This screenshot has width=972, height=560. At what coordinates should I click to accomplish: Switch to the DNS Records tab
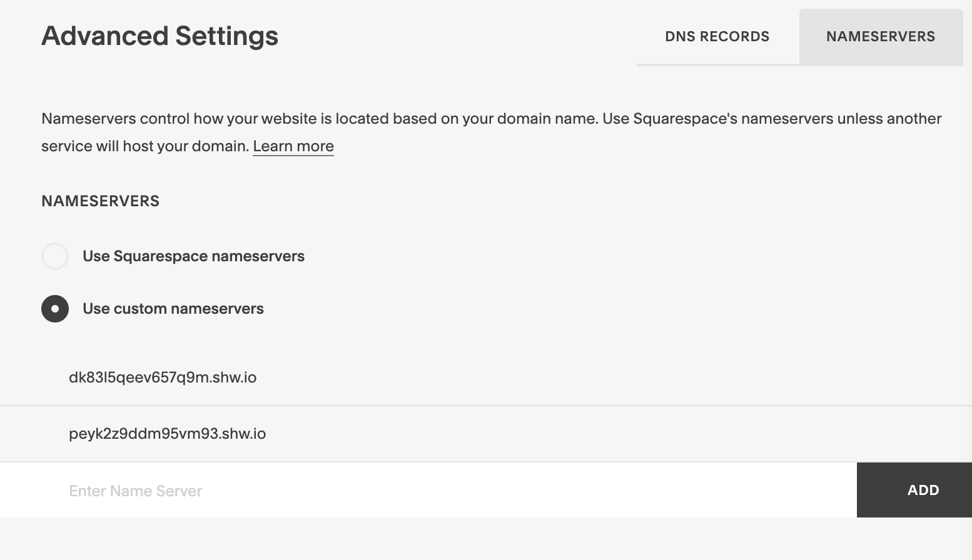pos(717,36)
